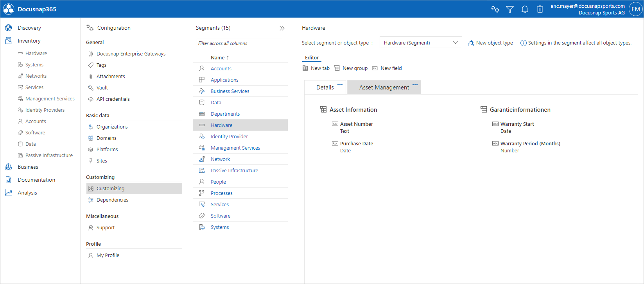Open Customizing in the configuration menu

(x=134, y=188)
